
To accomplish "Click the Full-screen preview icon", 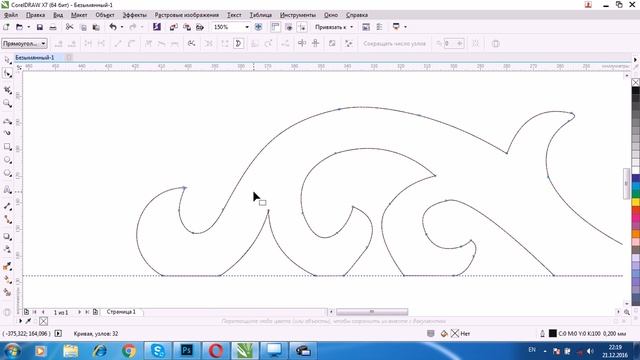I will point(258,27).
